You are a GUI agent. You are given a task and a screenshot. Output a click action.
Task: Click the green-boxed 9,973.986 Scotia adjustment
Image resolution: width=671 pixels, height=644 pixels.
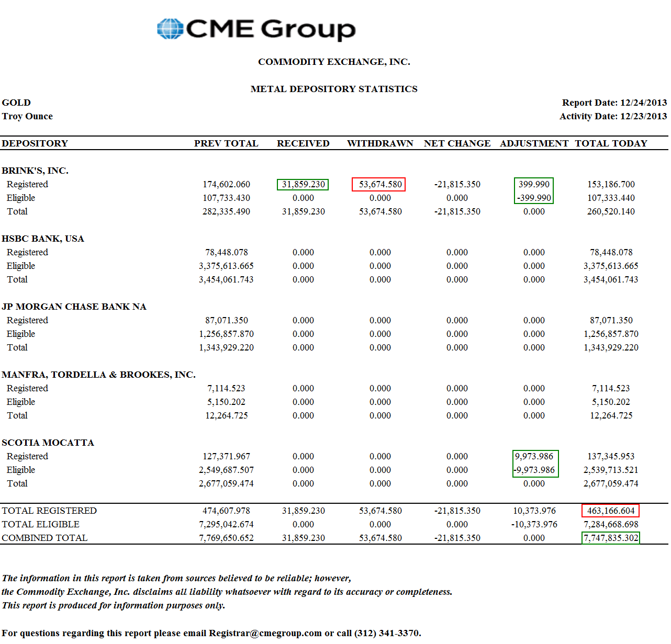coord(534,456)
